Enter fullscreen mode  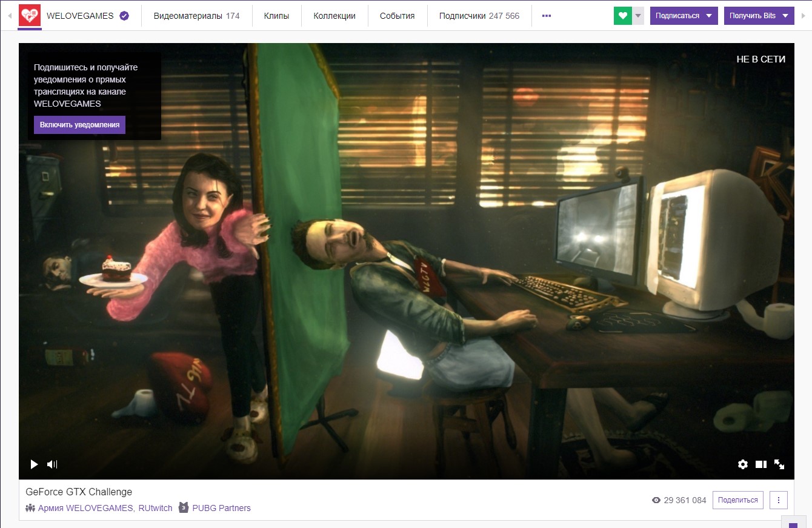(779, 464)
